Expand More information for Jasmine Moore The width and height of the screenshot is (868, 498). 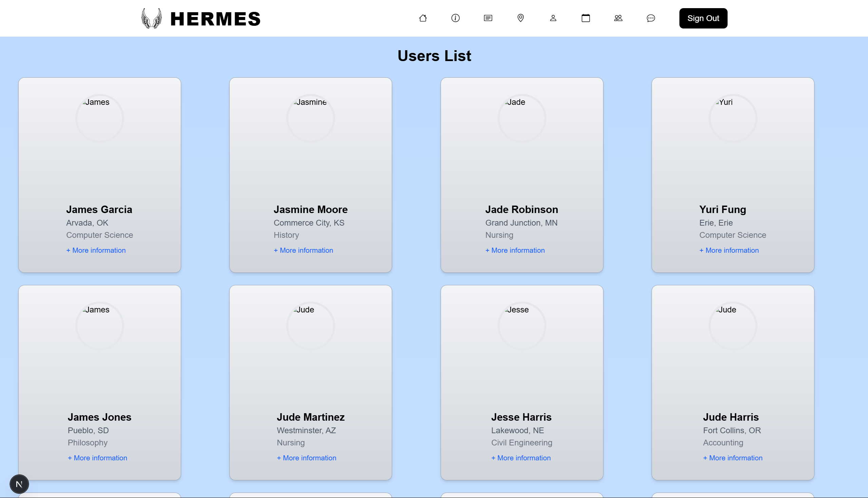coord(303,250)
